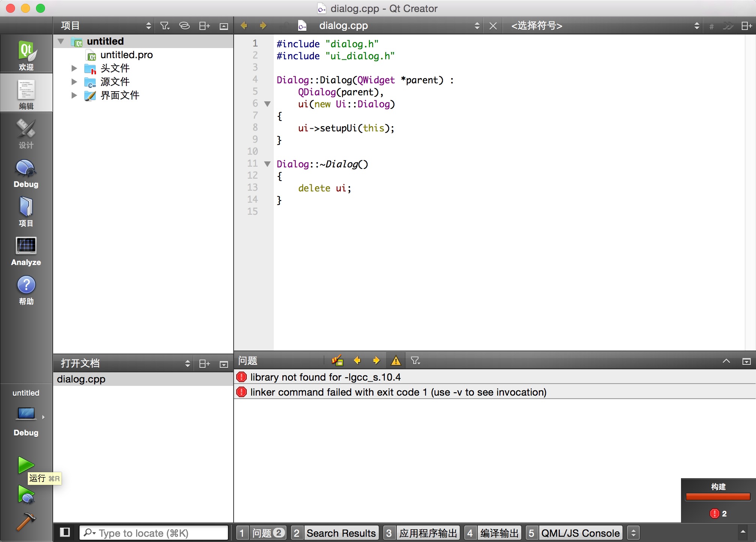
Task: Expand the 界面文件 folder
Action: point(74,95)
